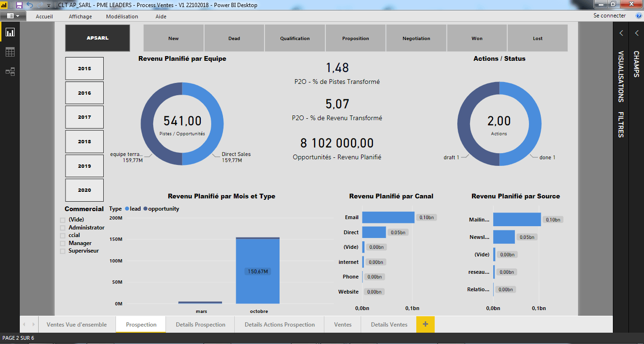Tick the Manager checkbox in Commercial slicer

(x=63, y=244)
